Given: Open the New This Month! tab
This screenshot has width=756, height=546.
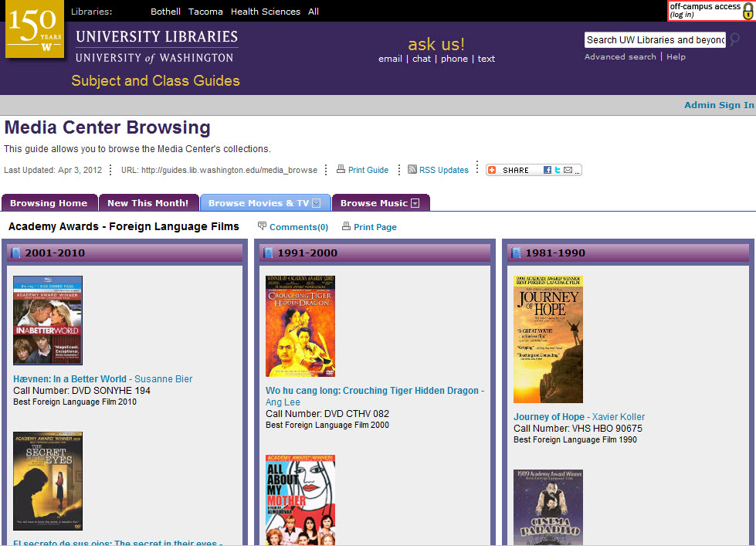Looking at the screenshot, I should click(147, 203).
